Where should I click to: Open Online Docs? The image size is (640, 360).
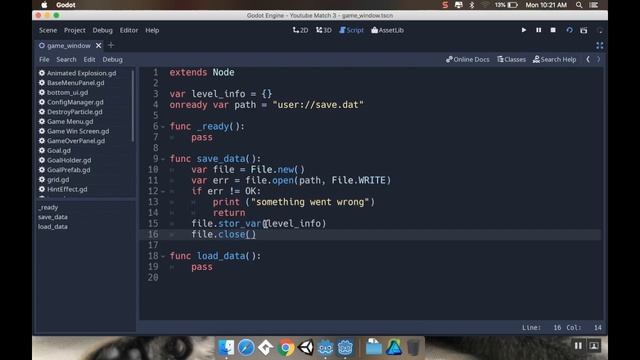pos(468,60)
